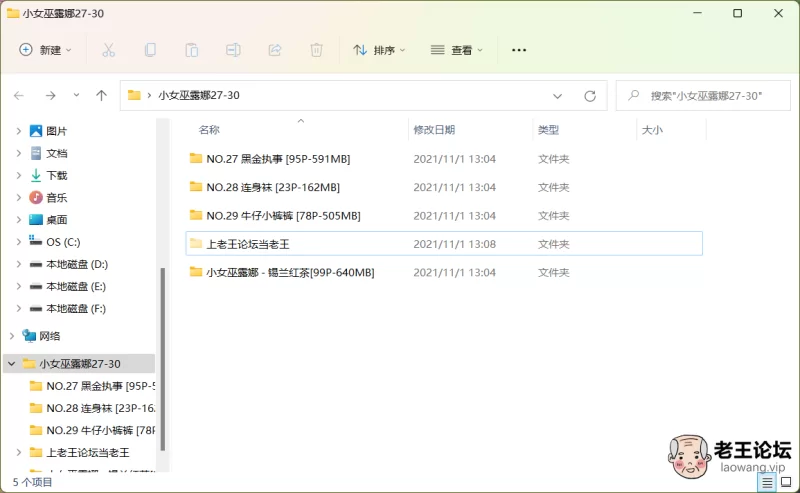This screenshot has height=493, width=800.
Task: Select 上老王论坛当老王 in sidebar tree
Action: tap(80, 453)
